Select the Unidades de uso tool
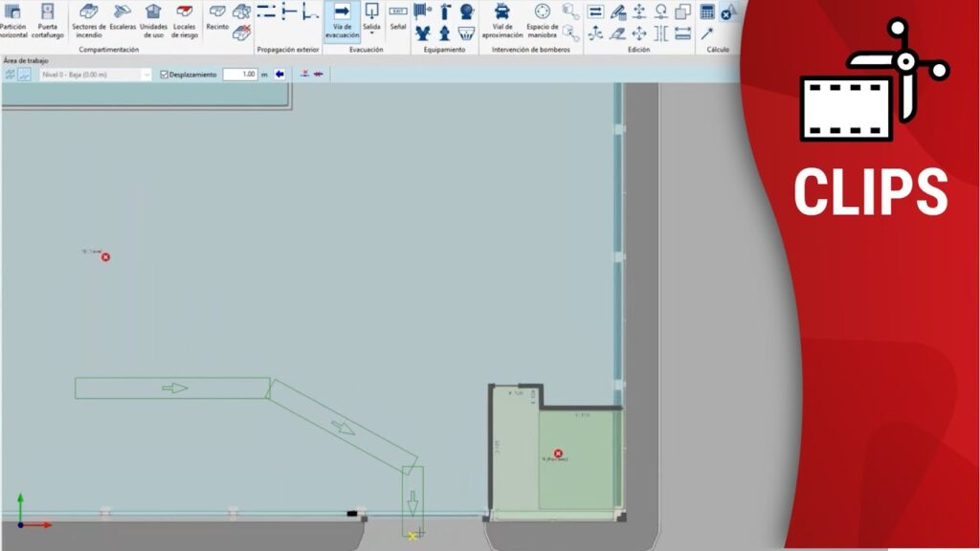The width and height of the screenshot is (980, 551). tap(153, 20)
